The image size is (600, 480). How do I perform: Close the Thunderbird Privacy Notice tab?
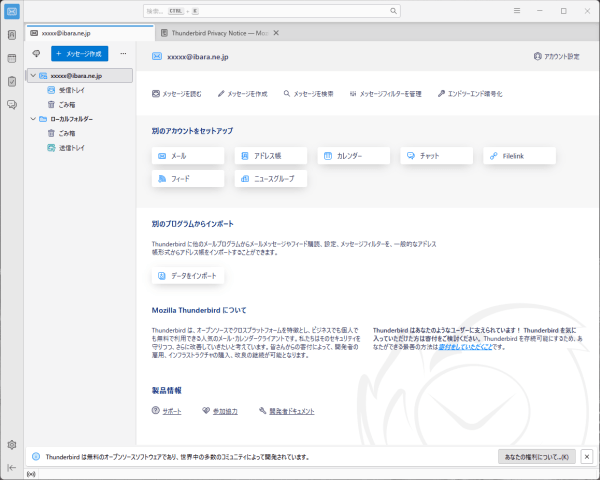click(276, 33)
